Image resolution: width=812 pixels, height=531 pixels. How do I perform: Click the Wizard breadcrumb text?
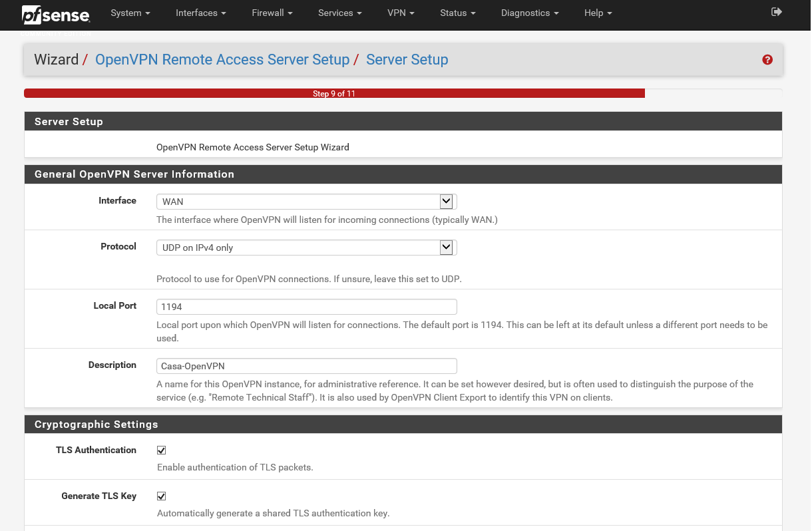point(57,60)
